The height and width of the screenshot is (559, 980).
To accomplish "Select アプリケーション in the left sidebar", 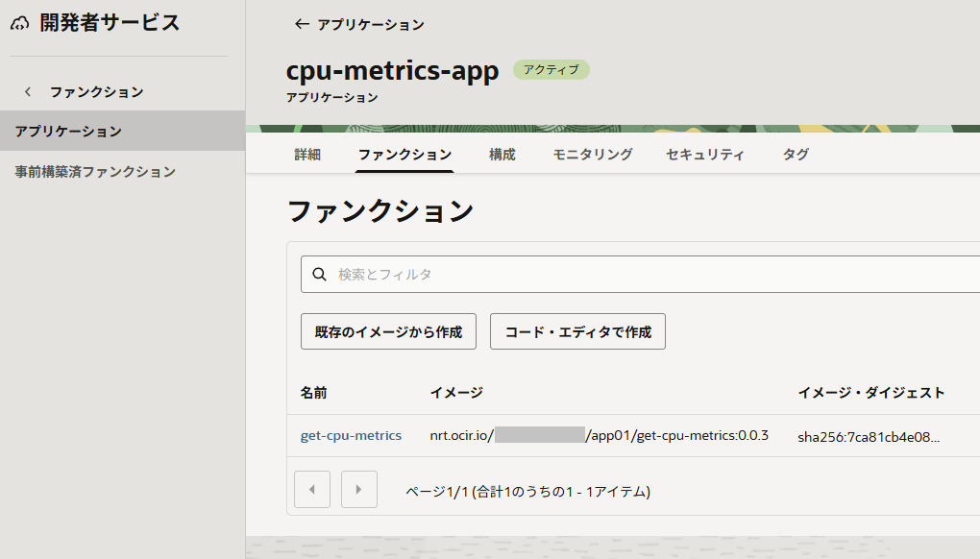I will [68, 131].
